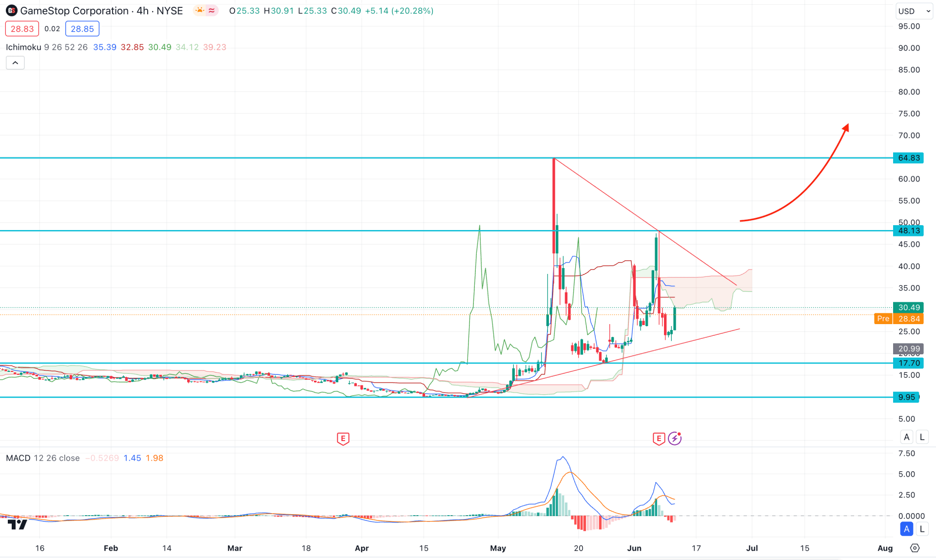Open the March earnings E marker
The width and height of the screenshot is (936, 560).
[x=343, y=439]
